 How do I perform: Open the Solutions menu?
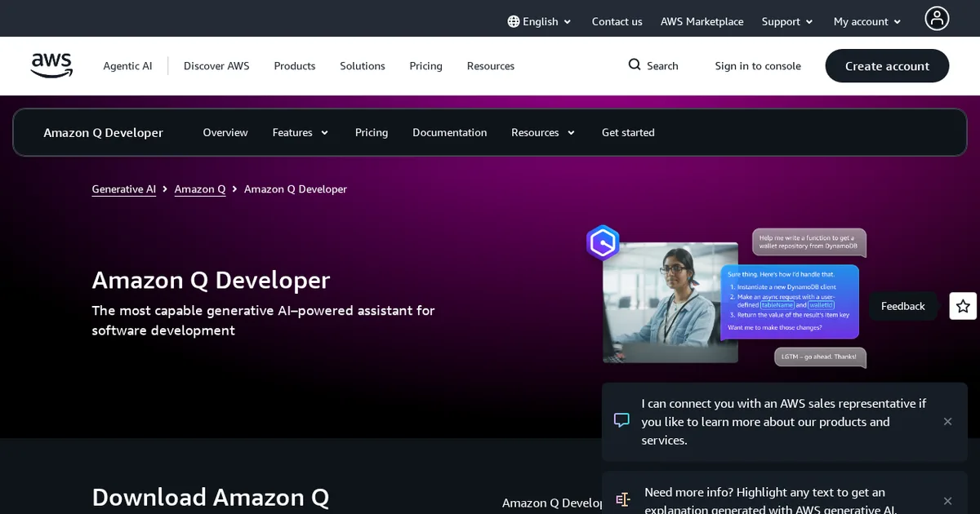(x=363, y=66)
